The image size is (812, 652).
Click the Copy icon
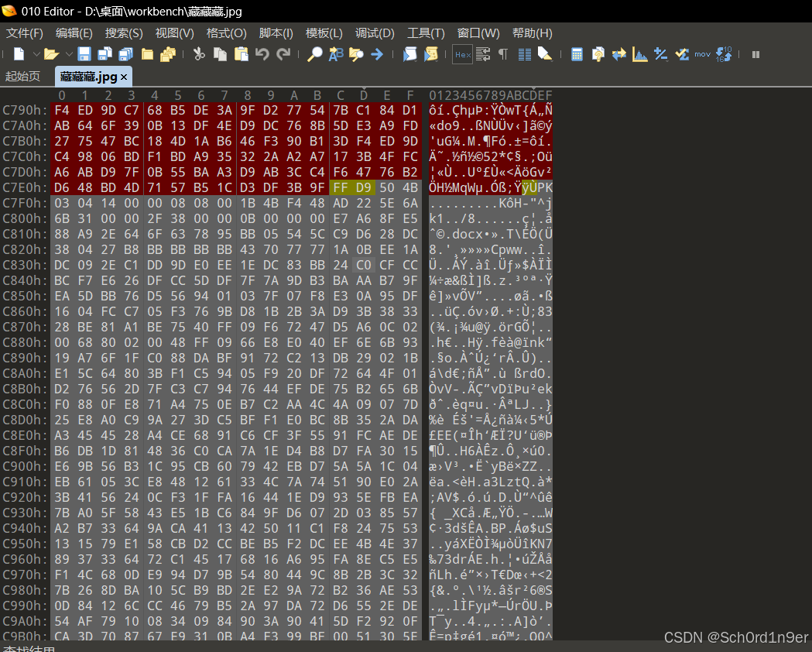(220, 54)
